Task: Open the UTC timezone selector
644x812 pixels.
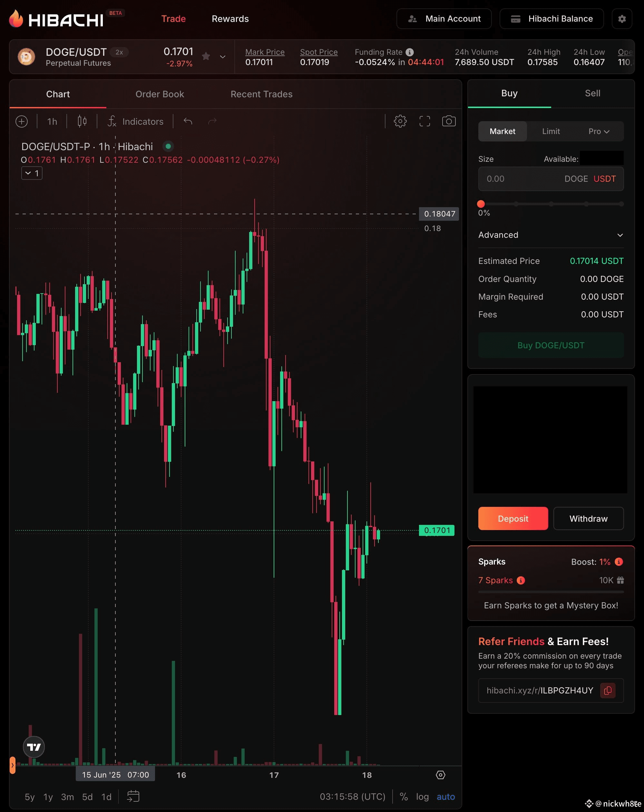Action: [x=353, y=797]
